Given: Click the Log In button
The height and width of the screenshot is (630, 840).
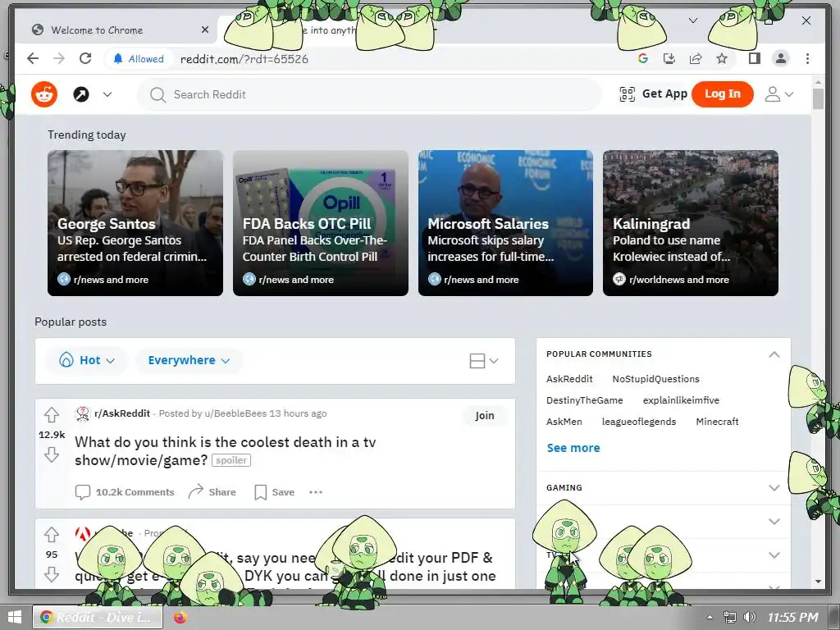Looking at the screenshot, I should point(722,94).
